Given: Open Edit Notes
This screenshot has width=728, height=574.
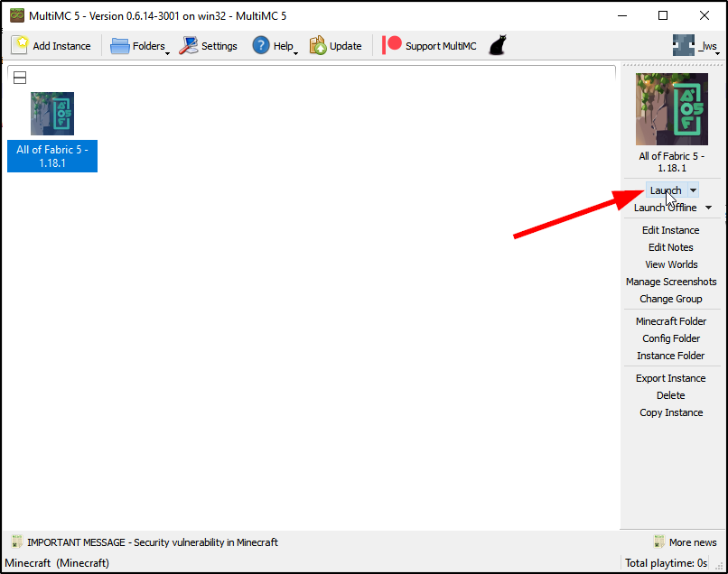Looking at the screenshot, I should point(670,247).
